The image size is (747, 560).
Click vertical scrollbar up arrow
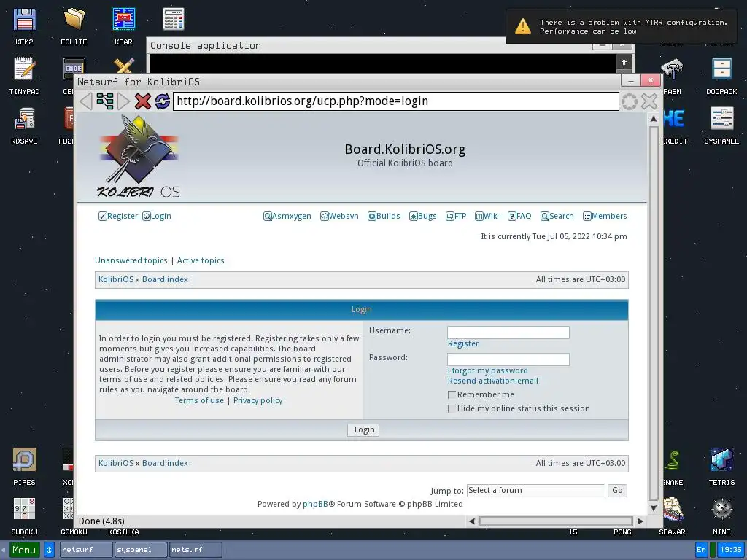[x=654, y=119]
